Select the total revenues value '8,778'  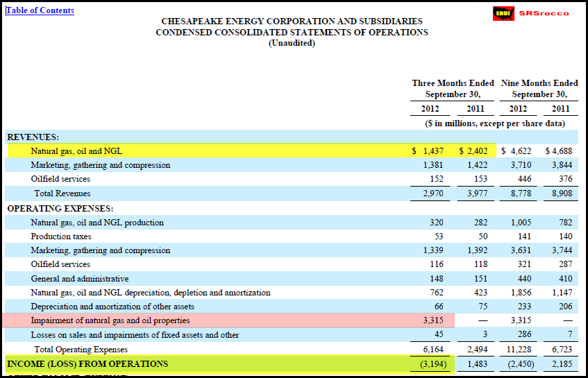point(521,194)
